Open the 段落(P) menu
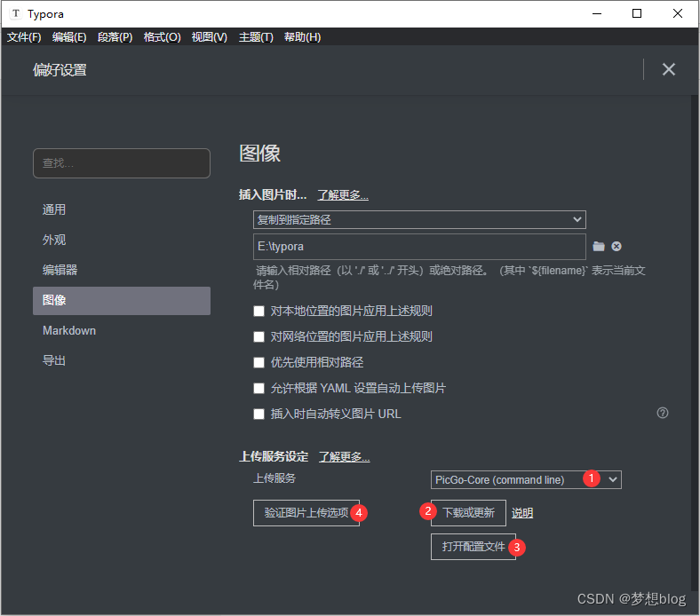Image resolution: width=700 pixels, height=616 pixels. click(x=115, y=37)
